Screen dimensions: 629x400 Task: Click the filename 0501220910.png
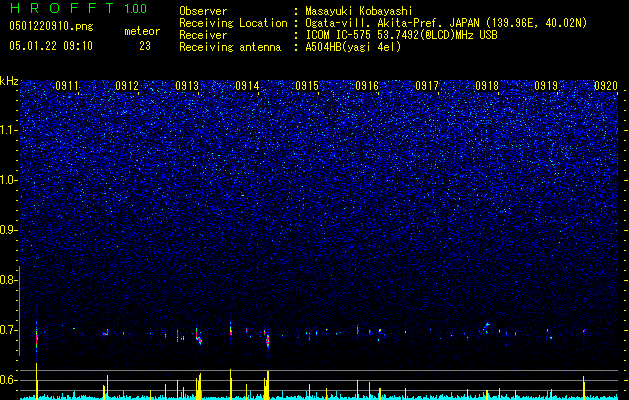pyautogui.click(x=51, y=27)
